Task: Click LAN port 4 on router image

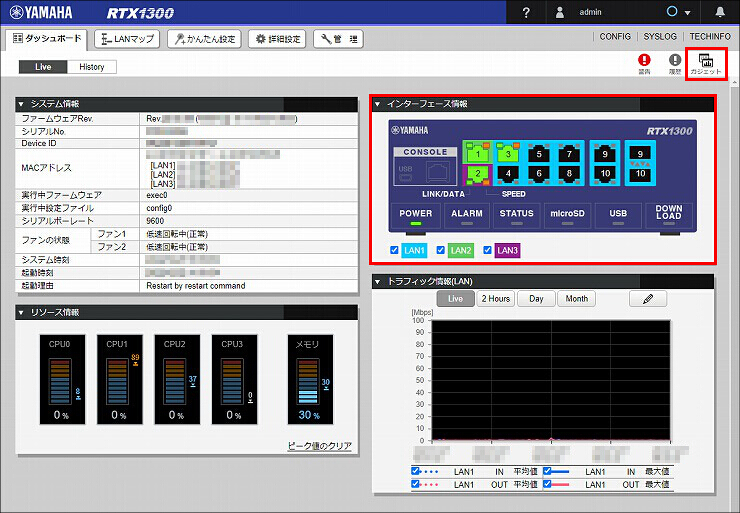Action: click(x=508, y=174)
